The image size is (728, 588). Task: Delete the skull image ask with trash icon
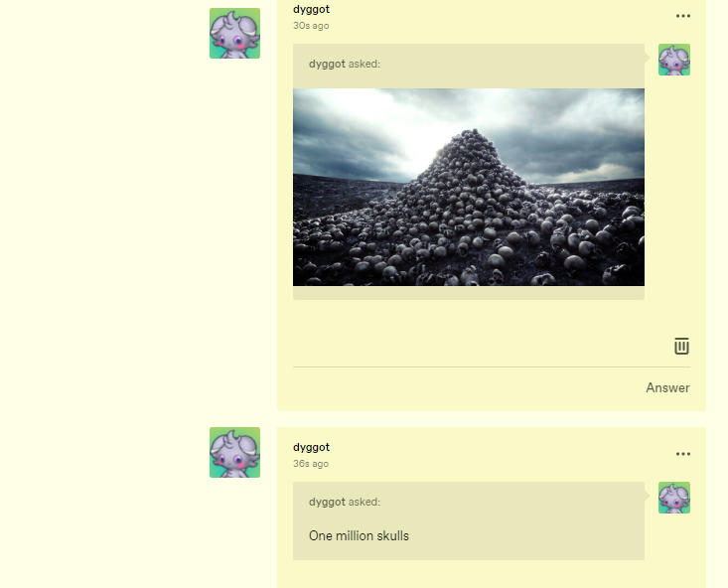point(681,346)
